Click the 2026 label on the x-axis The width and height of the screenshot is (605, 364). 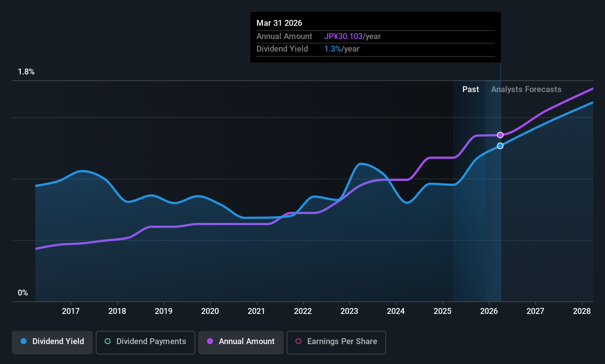click(489, 311)
